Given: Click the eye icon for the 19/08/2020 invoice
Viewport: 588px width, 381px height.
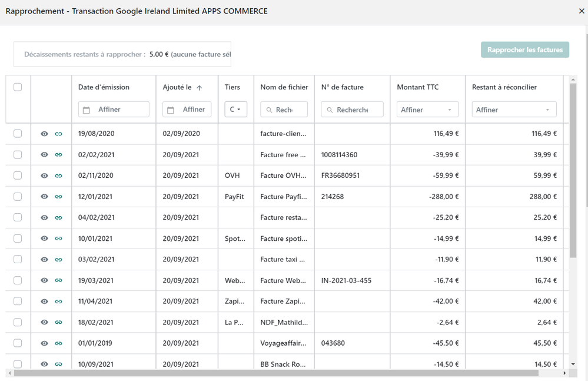Looking at the screenshot, I should [44, 134].
